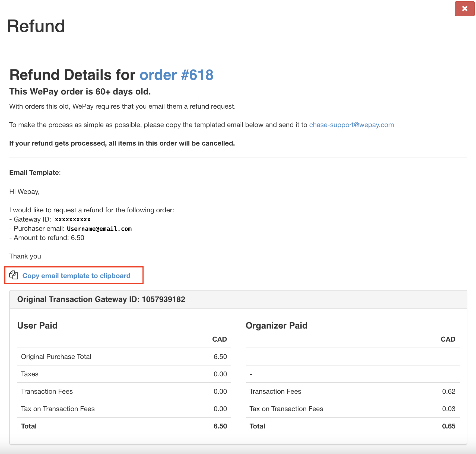Click Transaction Fees value 0.62 for Organizer

click(449, 391)
